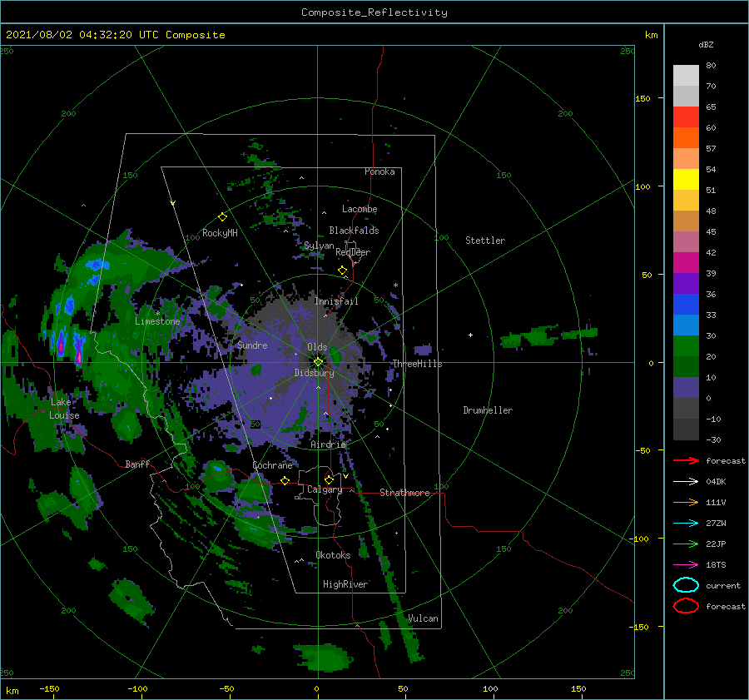
Task: Click the red forecast ellipse in legend
Action: (x=686, y=606)
